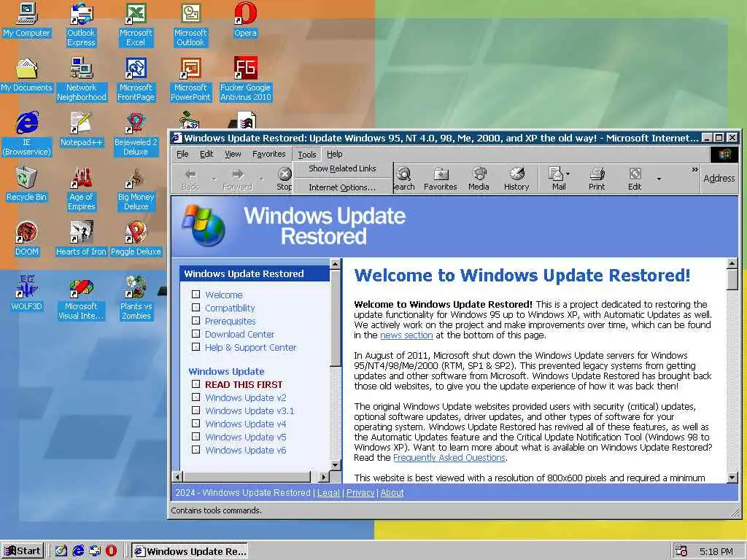747x560 pixels.
Task: Open Help & Support Center link
Action: [x=251, y=348]
